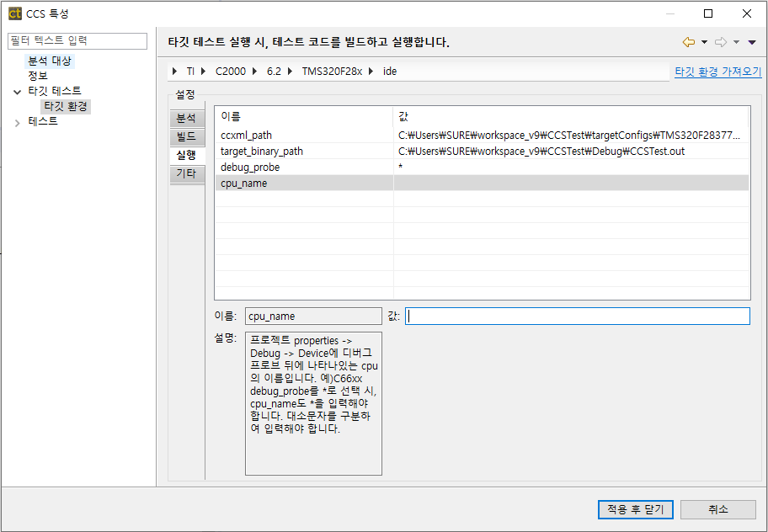
Task: Open the forward history dropdown arrow
Action: (x=736, y=42)
